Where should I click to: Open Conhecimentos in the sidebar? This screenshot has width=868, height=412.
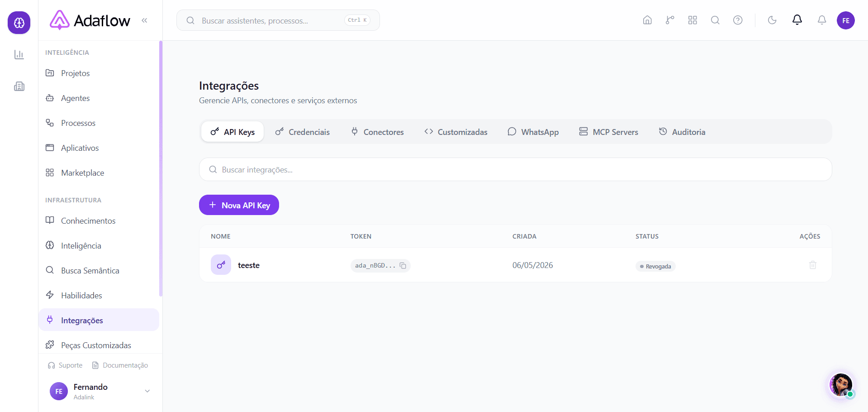pyautogui.click(x=99, y=221)
